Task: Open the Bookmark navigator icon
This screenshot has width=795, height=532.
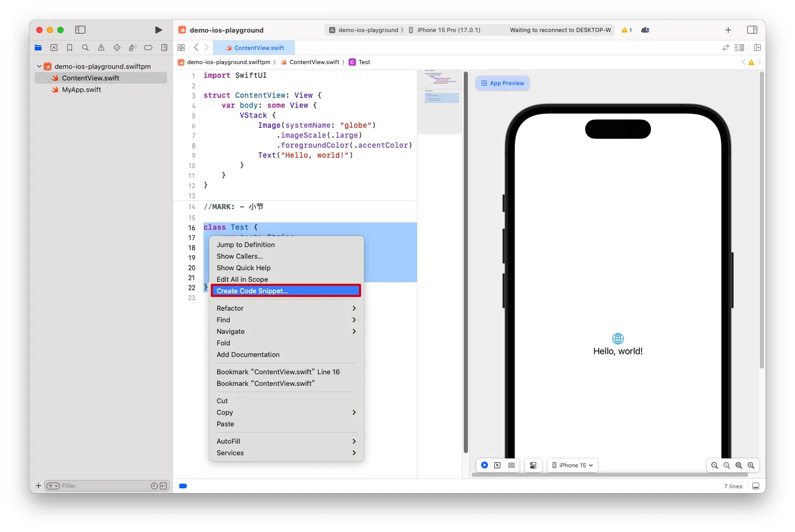Action: tap(69, 48)
